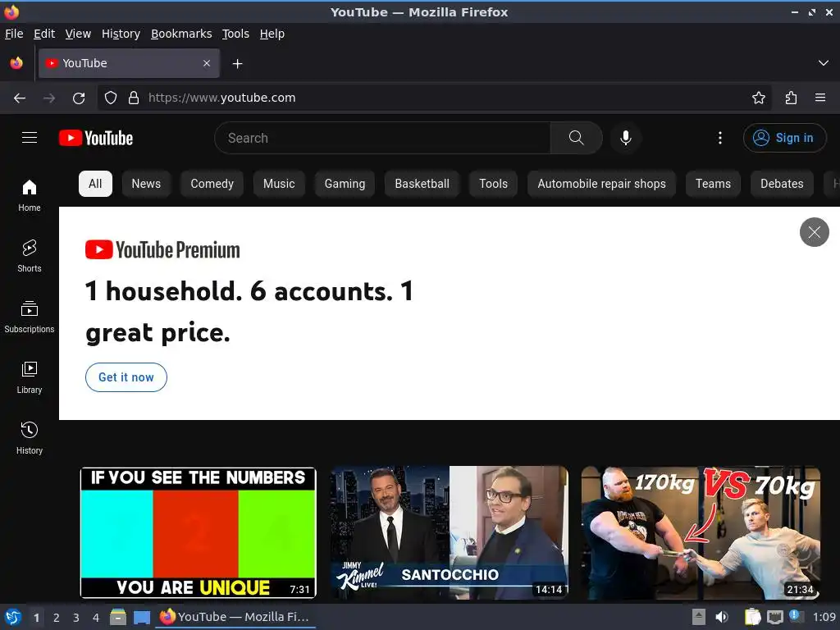Click the YouTube logo
The height and width of the screenshot is (630, 840).
(96, 138)
